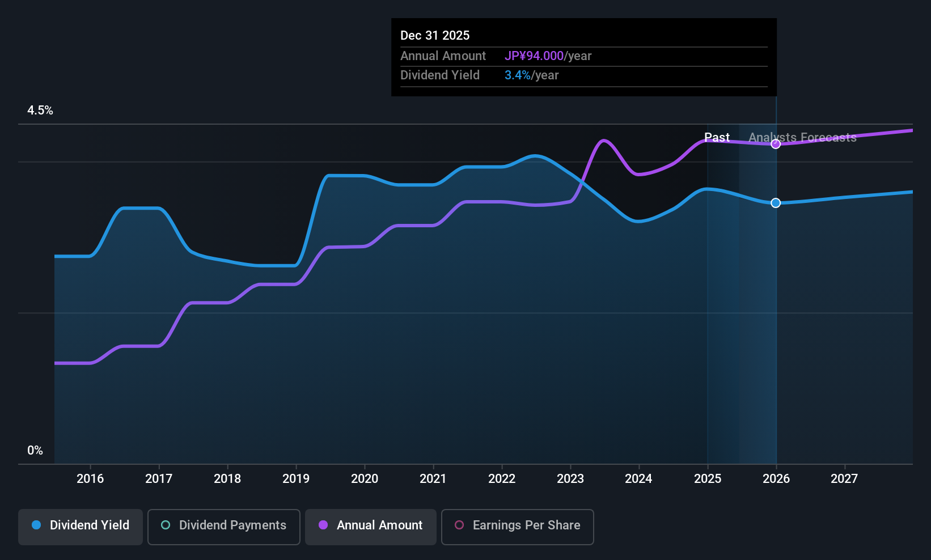
Task: Click the 2016 x-axis label
Action: click(90, 478)
